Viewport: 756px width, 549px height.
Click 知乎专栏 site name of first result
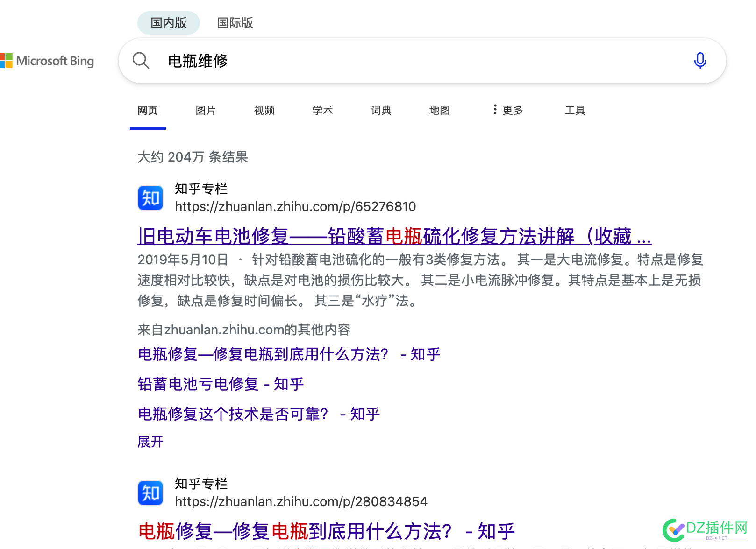(201, 189)
